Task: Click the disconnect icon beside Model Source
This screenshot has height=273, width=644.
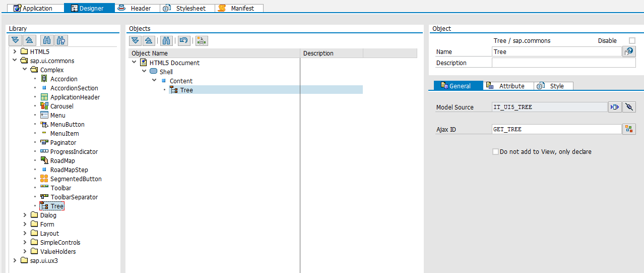Action: [x=629, y=107]
